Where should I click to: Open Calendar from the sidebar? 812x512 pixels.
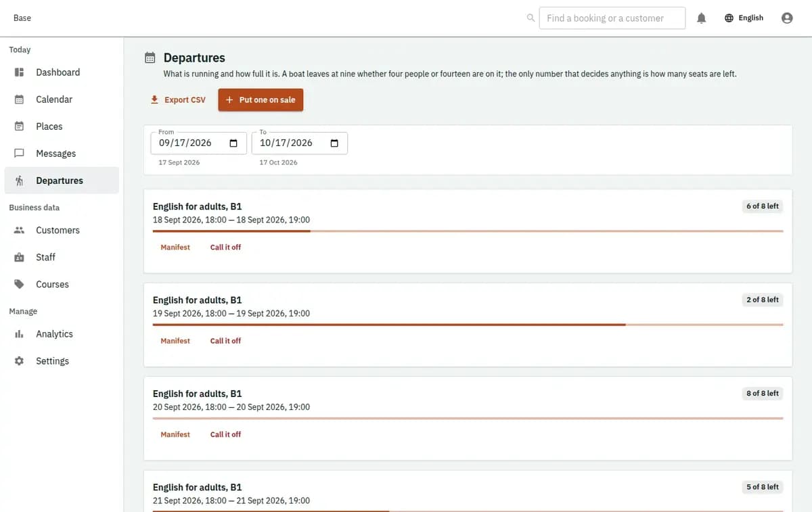pos(62,99)
